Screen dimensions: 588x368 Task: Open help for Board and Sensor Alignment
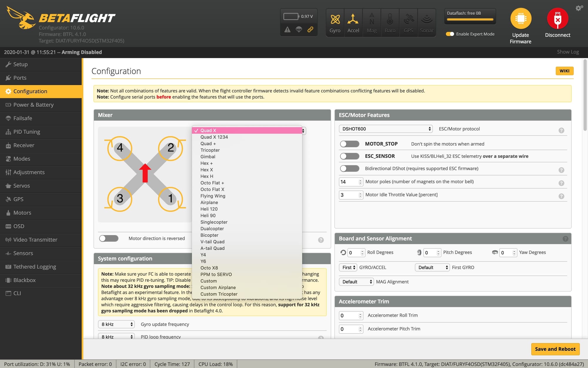565,239
